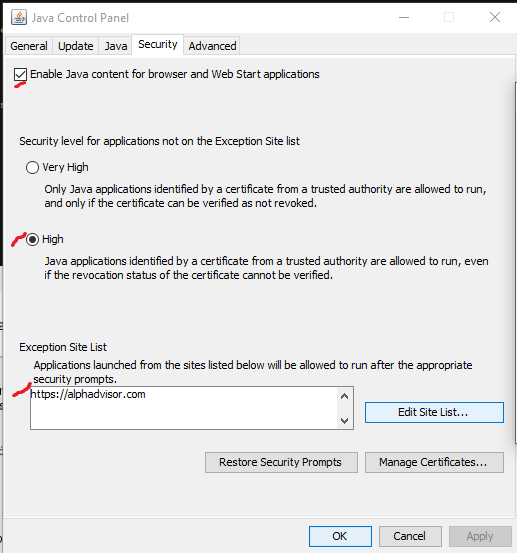Click Restore Security Prompts button
This screenshot has height=553, width=517.
[x=281, y=462]
